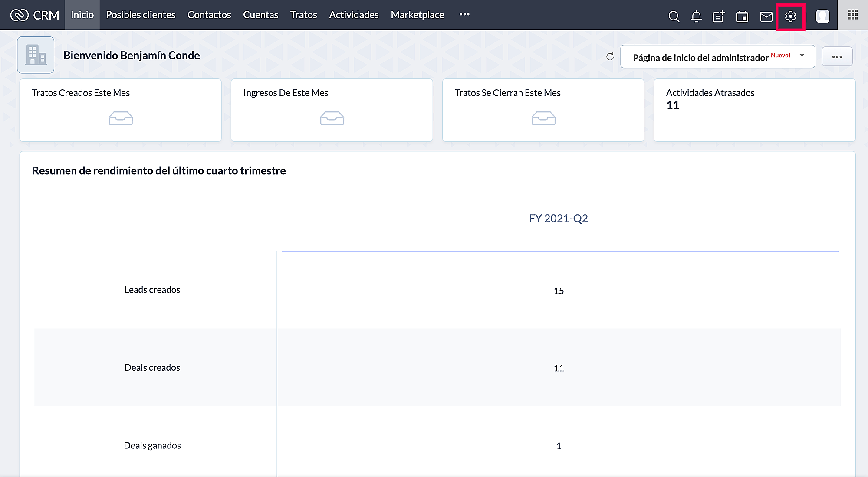Expand more modules ellipsis in navbar
This screenshot has height=477, width=868.
coord(464,14)
